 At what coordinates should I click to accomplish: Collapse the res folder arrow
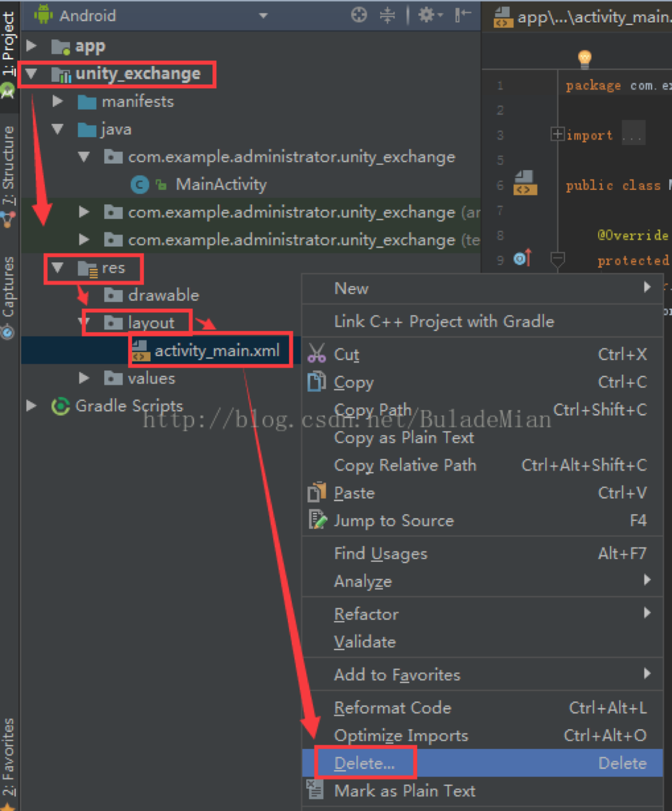(x=57, y=268)
